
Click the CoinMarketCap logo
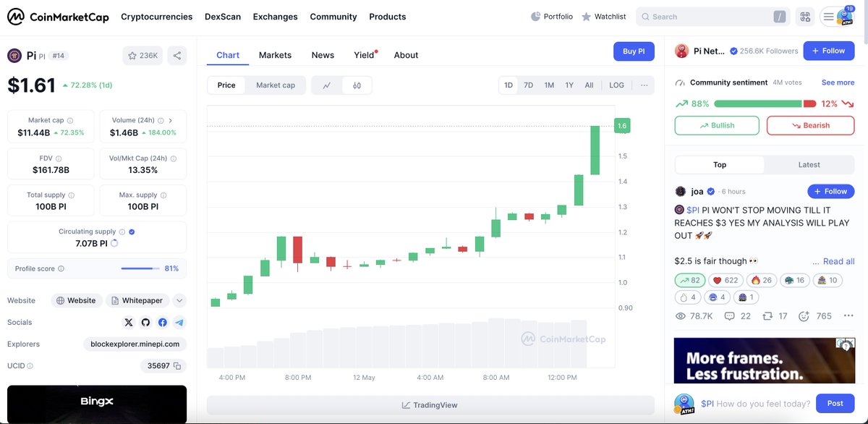(x=58, y=17)
